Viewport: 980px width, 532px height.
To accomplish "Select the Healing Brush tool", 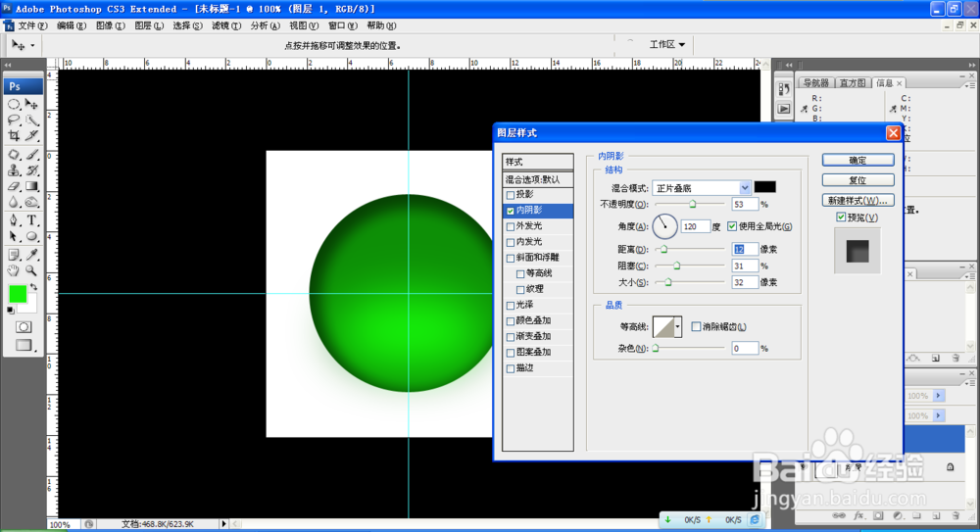I will click(14, 155).
